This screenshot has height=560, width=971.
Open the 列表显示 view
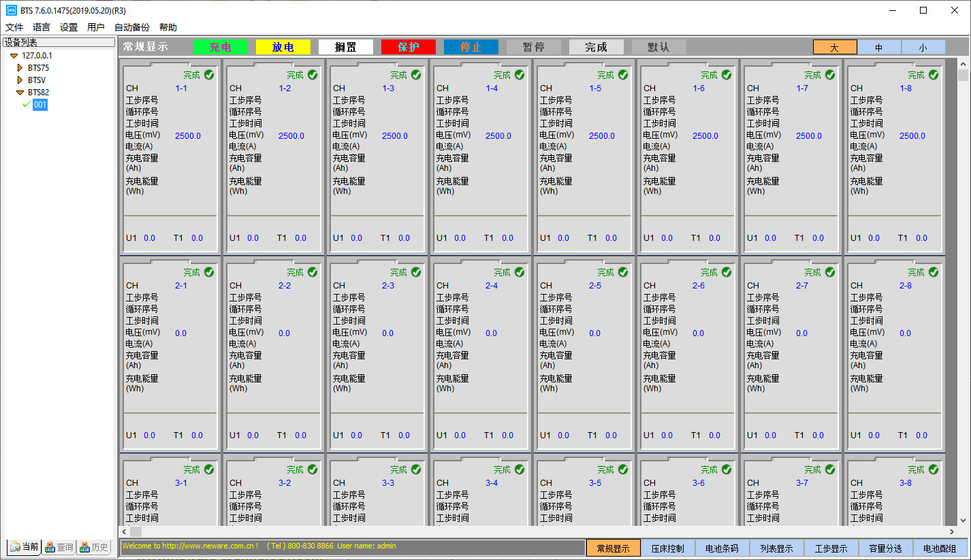coord(777,548)
